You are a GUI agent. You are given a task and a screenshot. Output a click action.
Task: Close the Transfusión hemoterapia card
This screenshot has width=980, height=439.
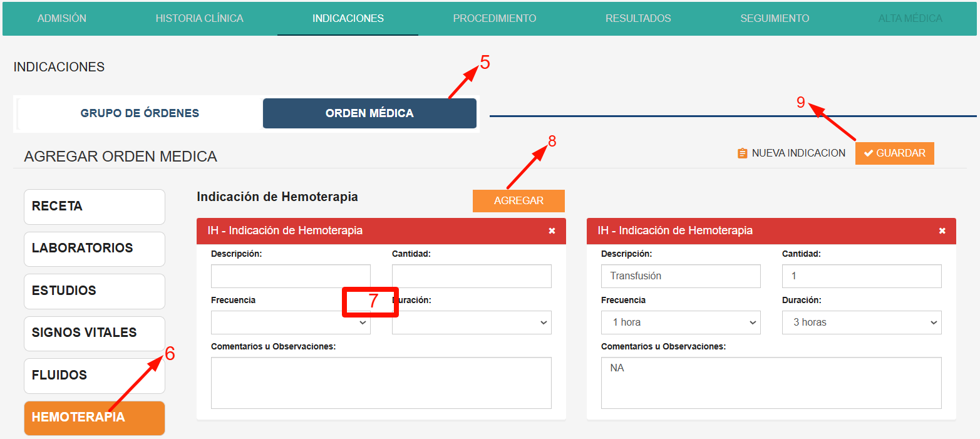[942, 231]
